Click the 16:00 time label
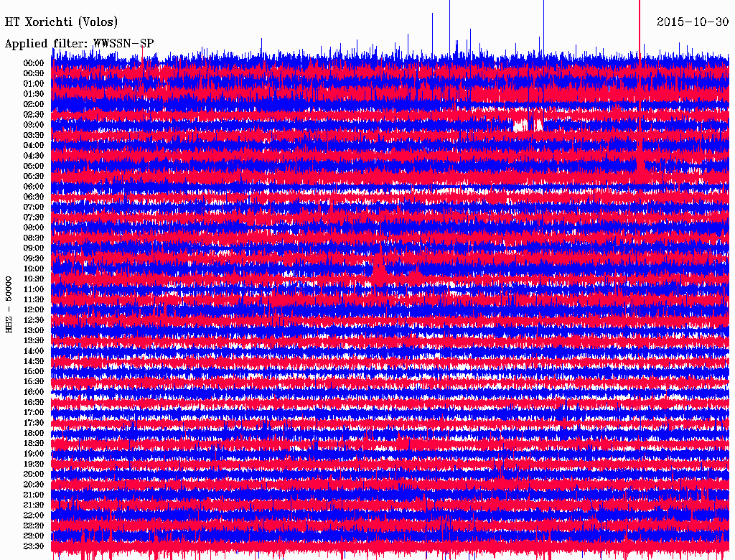The height and width of the screenshot is (560, 735). pyautogui.click(x=34, y=392)
